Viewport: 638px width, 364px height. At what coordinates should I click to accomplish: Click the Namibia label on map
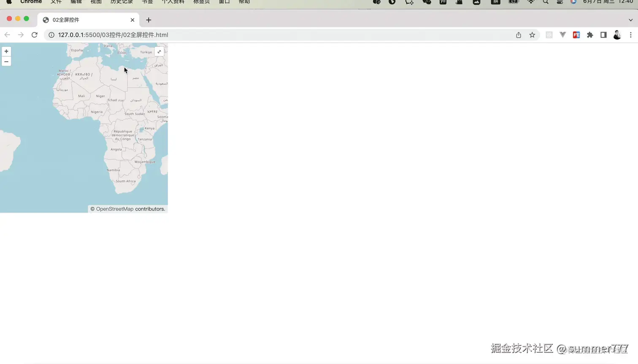(113, 170)
